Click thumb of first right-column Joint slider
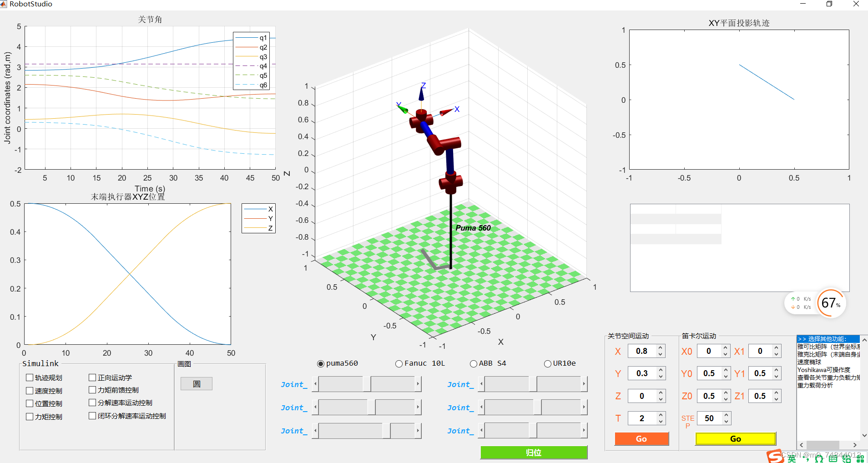The height and width of the screenshot is (463, 868). point(533,384)
